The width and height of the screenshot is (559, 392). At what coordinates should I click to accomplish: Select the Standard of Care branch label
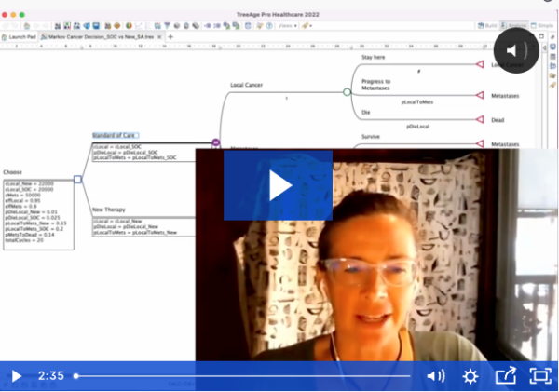point(115,136)
